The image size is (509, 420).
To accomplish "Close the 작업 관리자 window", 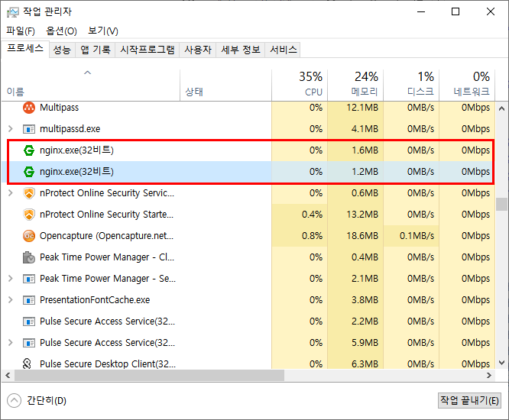I will coord(491,12).
